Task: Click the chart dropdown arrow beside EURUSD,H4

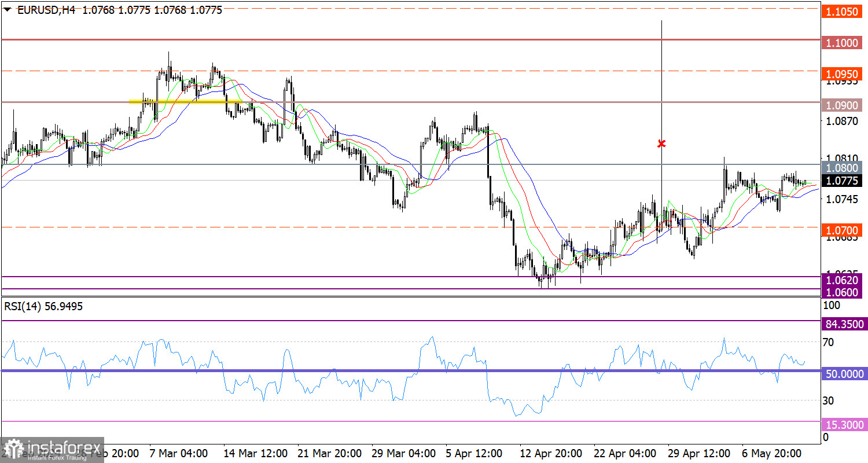Action: [x=8, y=10]
